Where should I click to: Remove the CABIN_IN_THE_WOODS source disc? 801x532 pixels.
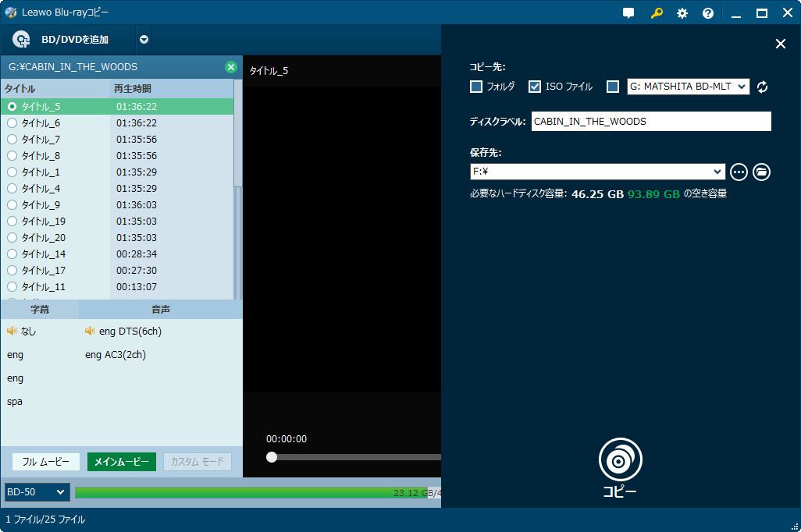(x=230, y=67)
